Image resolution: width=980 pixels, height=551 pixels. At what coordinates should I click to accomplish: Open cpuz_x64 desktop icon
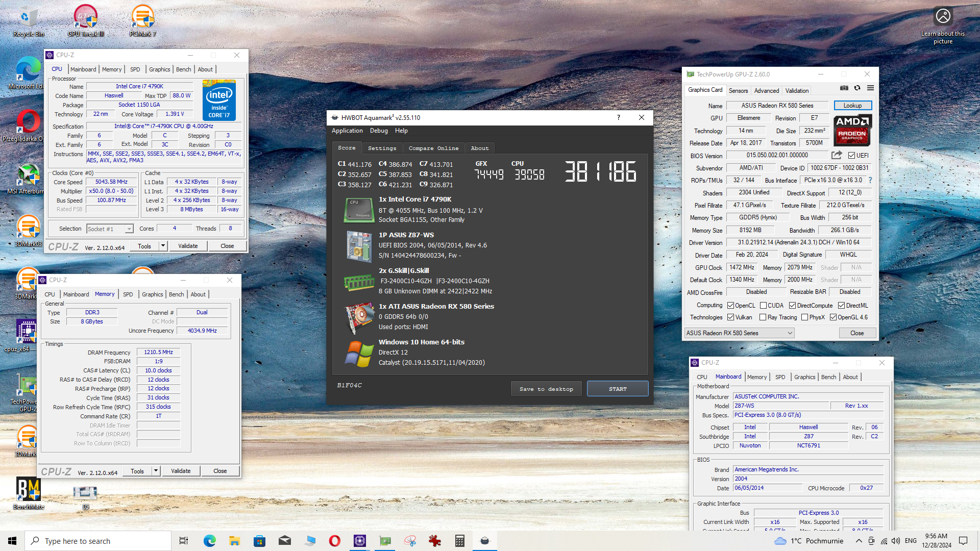pyautogui.click(x=26, y=336)
